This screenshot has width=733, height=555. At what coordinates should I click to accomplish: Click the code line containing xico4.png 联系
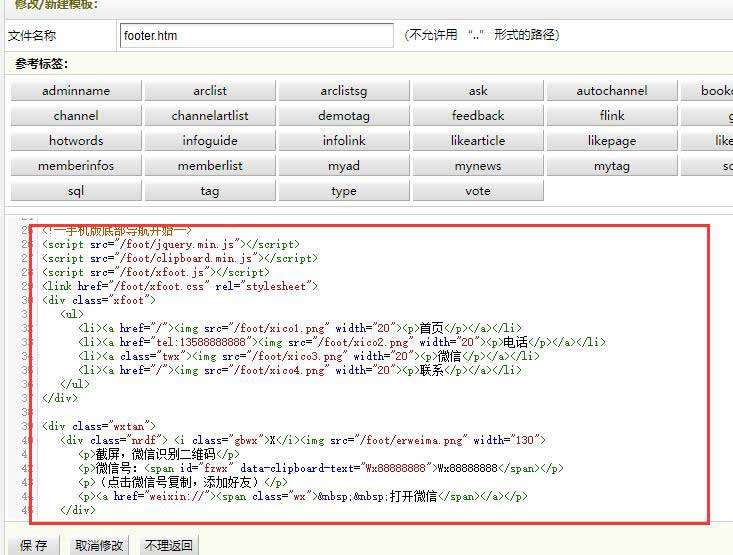point(300,370)
